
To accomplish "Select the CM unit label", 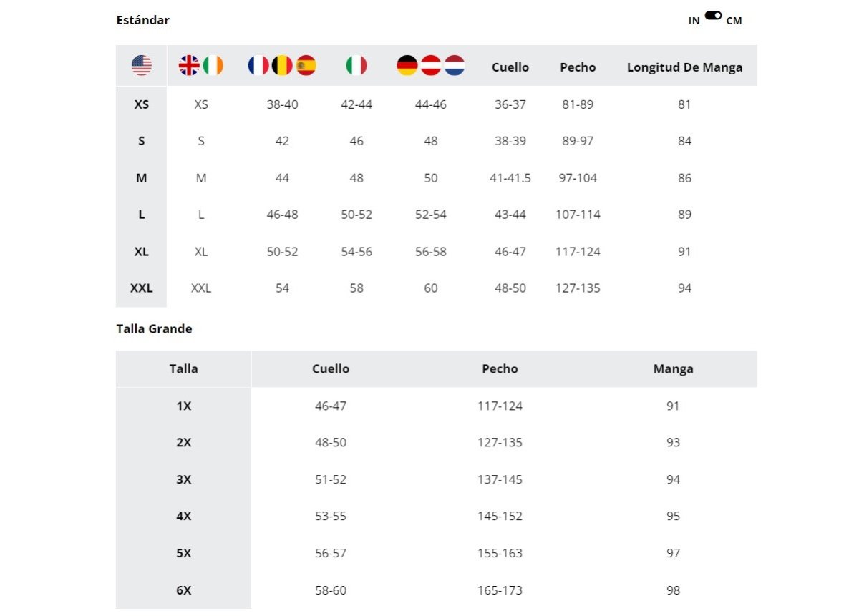I will (734, 21).
